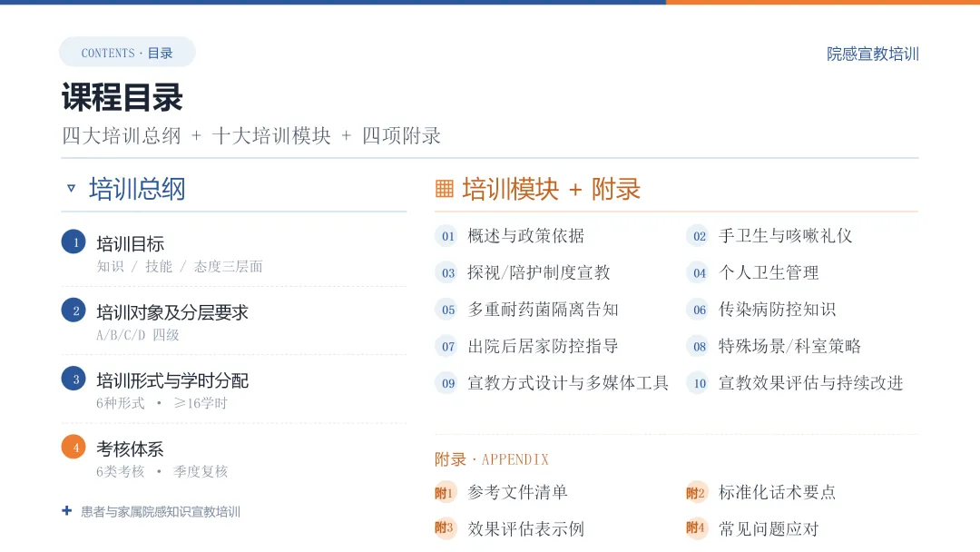Click the 04 badge beside 个人卫生管理
The height and width of the screenshot is (552, 980).
coord(699,273)
